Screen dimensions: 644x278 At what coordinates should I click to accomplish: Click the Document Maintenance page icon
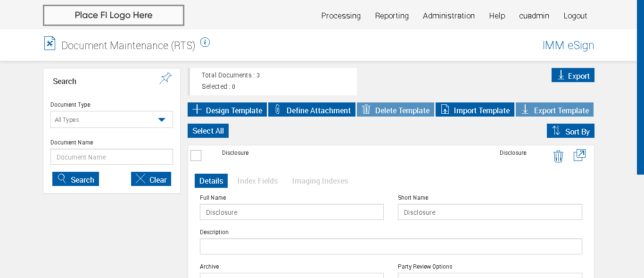click(50, 43)
